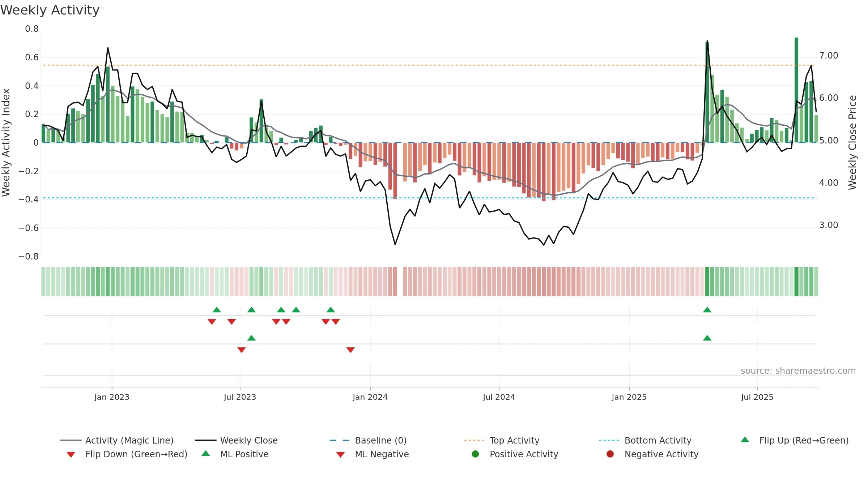
Task: Click the 0.4 activity axis label
Action: tap(32, 86)
